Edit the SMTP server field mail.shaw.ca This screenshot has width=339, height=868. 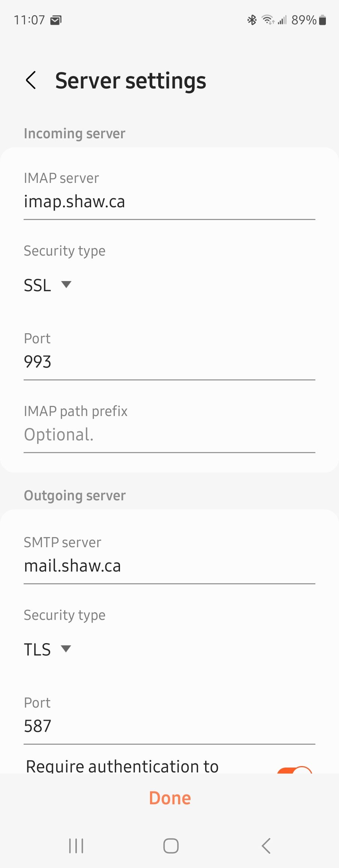coord(169,566)
